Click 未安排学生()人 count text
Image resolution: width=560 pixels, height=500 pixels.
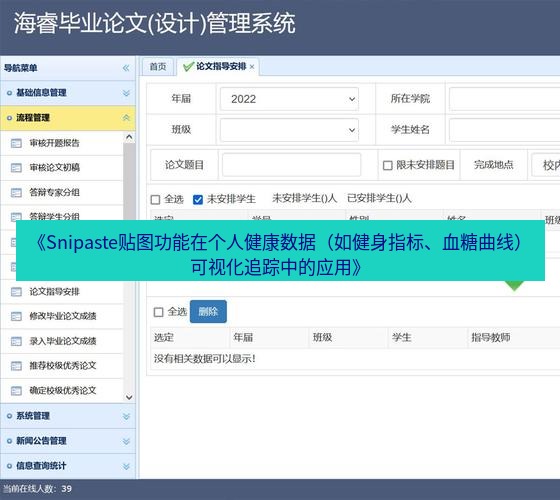pyautogui.click(x=305, y=199)
